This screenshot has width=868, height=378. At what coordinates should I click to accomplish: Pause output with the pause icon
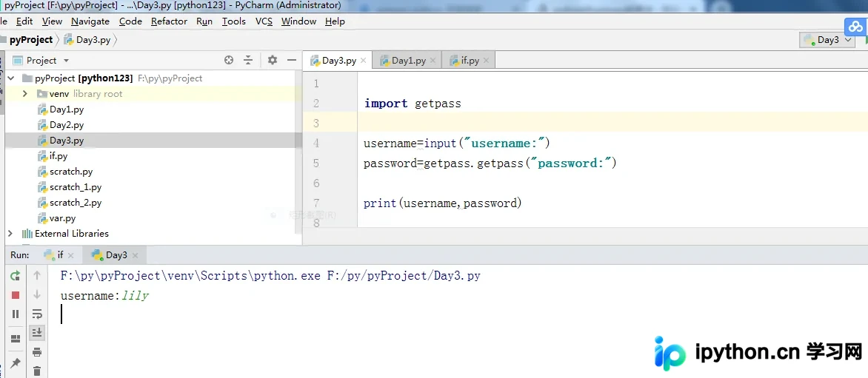pos(16,314)
